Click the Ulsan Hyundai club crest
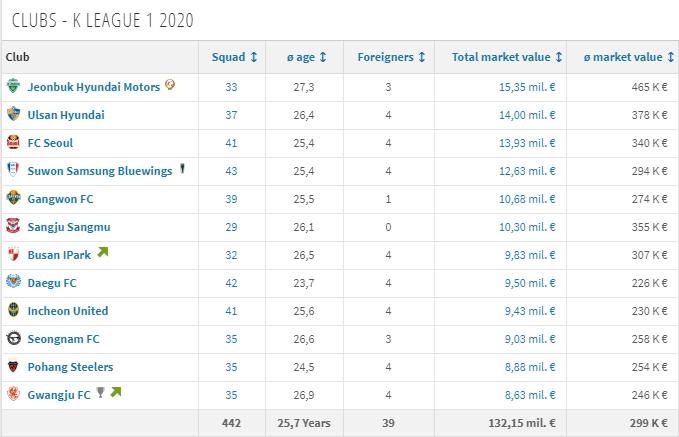The width and height of the screenshot is (679, 437). point(13,115)
